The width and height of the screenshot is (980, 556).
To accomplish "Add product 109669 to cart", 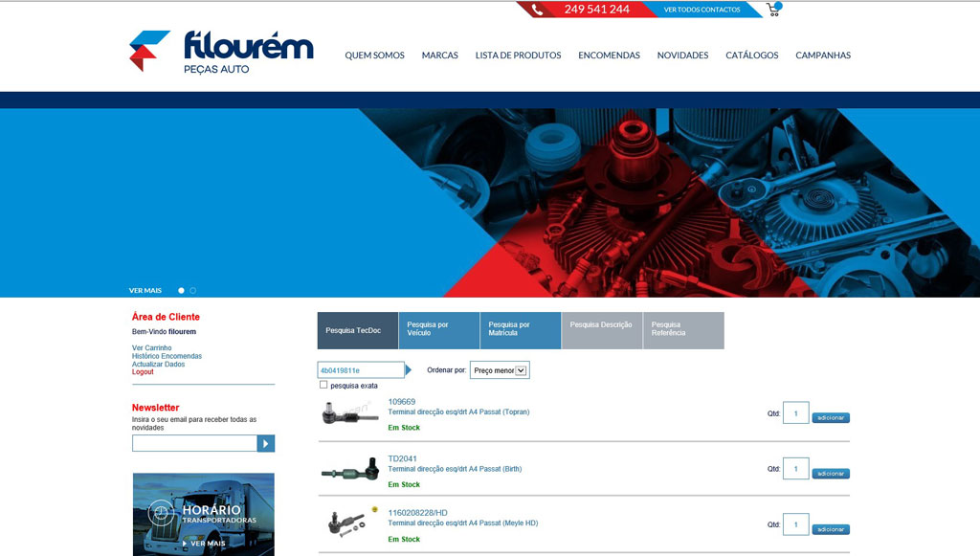I will pos(830,418).
